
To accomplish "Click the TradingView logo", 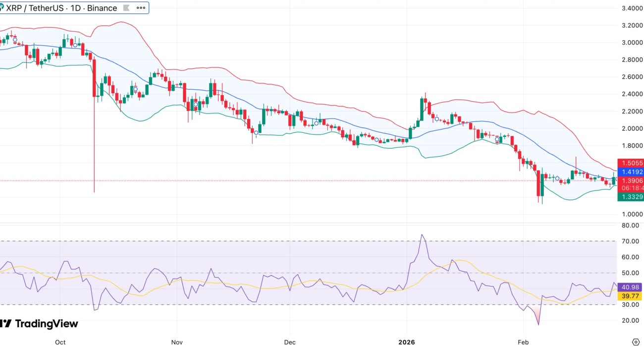I will click(40, 324).
